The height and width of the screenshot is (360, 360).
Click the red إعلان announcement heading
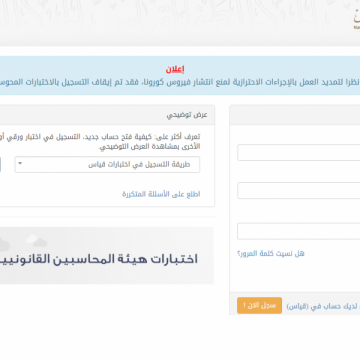(x=175, y=70)
